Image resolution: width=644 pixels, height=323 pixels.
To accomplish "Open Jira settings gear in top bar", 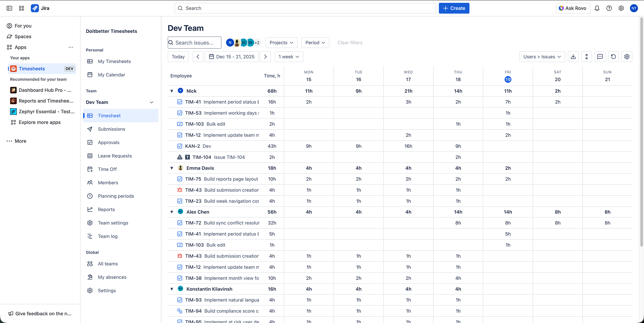I will 621,8.
